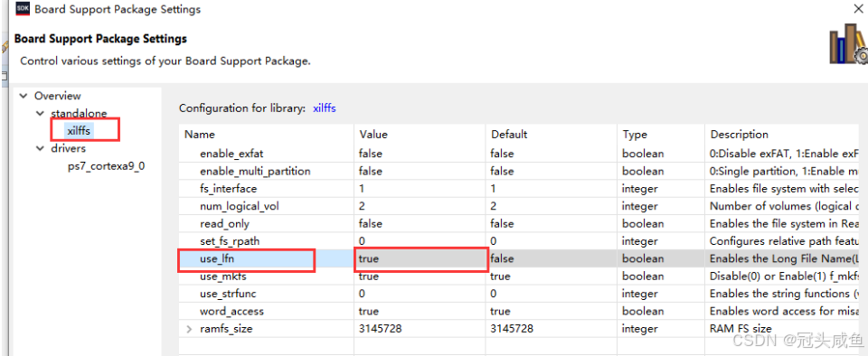
Task: Select the use_strfunc row name
Action: point(228,294)
